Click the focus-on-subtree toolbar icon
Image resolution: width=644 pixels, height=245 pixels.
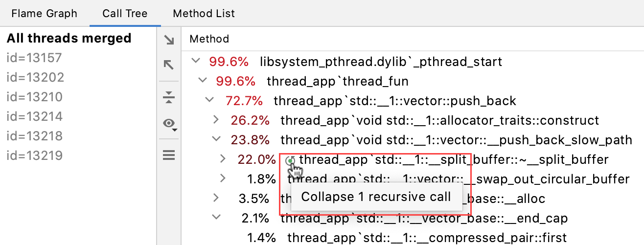[169, 97]
